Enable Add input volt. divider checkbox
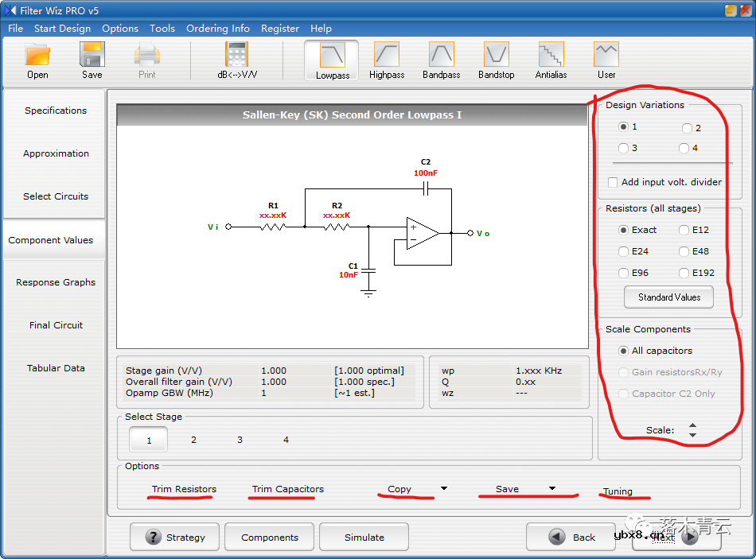This screenshot has width=756, height=559. point(613,182)
